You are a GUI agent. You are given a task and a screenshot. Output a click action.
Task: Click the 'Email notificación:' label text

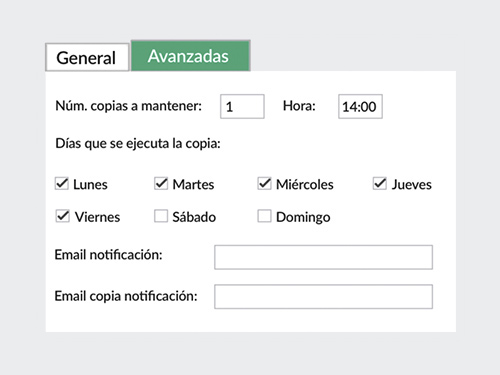click(109, 255)
